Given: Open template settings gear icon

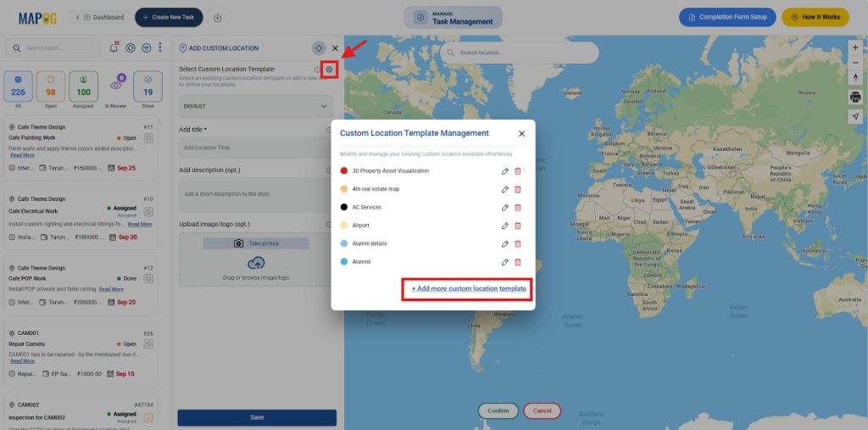Looking at the screenshot, I should tap(330, 70).
